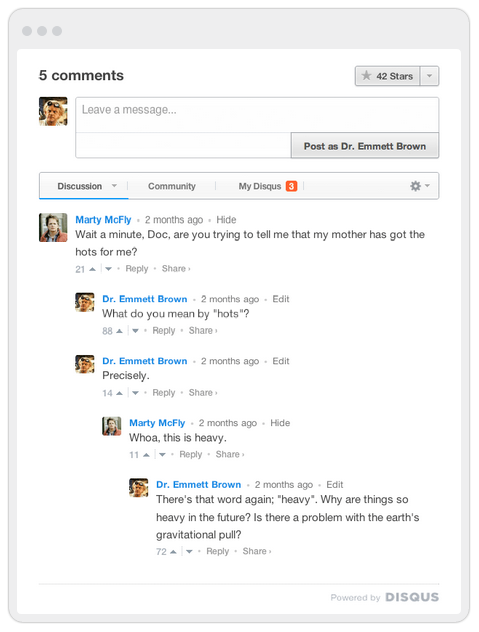The width and height of the screenshot is (479, 632).
Task: Upvote Marty McFly's "hots for me" comment
Action: tap(92, 269)
